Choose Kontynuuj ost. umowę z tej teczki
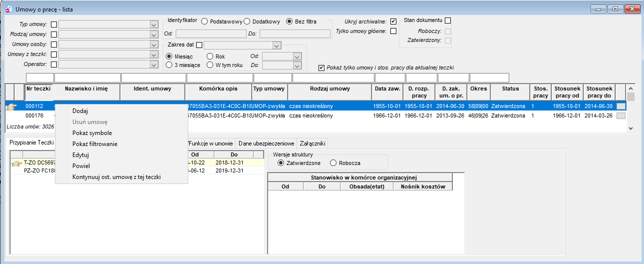This screenshot has width=644, height=264. tap(121, 177)
